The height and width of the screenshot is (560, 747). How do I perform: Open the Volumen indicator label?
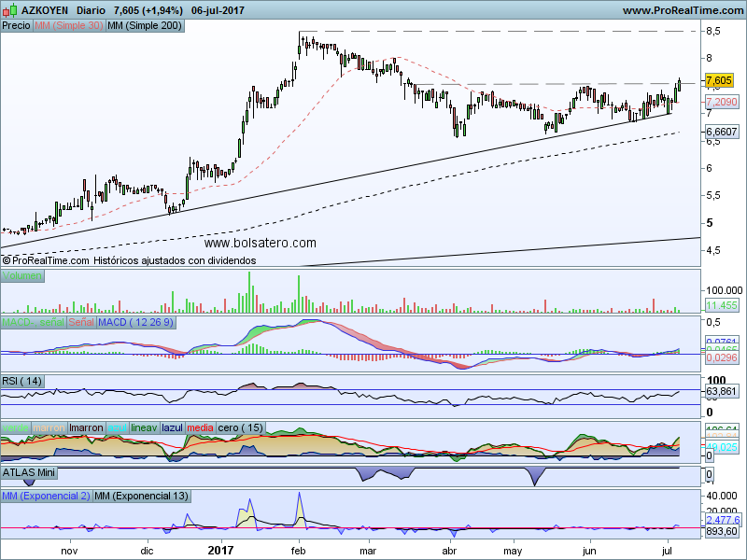tap(22, 276)
